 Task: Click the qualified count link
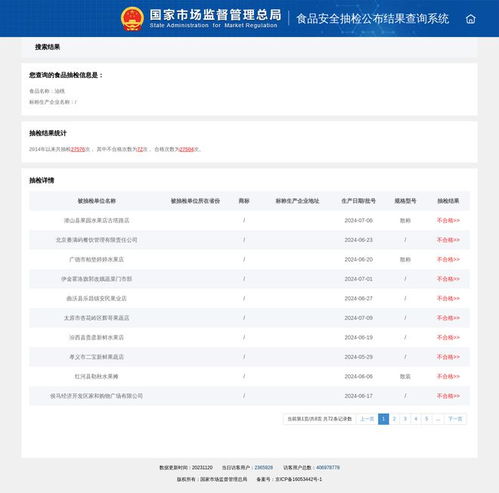[x=186, y=149]
